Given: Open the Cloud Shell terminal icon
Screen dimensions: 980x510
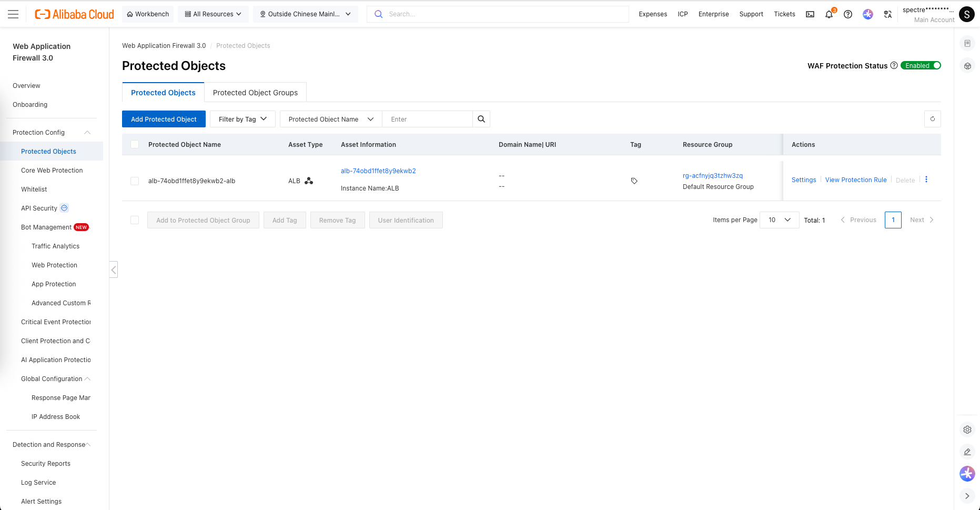Looking at the screenshot, I should [x=810, y=14].
